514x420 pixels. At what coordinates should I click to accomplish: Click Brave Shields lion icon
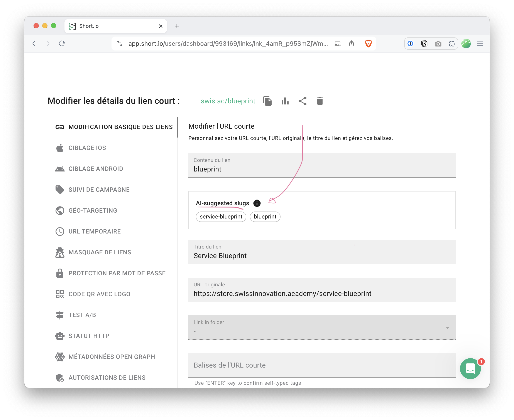point(368,44)
